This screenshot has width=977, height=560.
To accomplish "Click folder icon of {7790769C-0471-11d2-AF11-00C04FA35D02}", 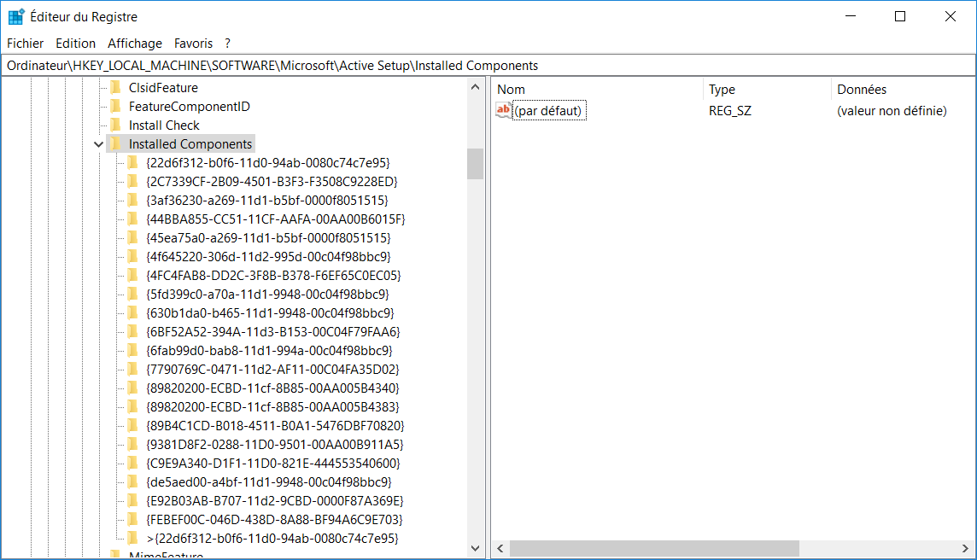I will click(132, 369).
